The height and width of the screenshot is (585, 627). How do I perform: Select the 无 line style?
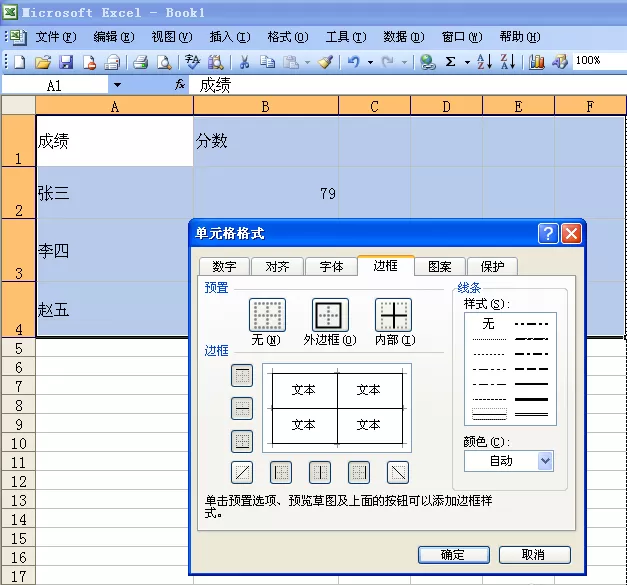coord(489,323)
